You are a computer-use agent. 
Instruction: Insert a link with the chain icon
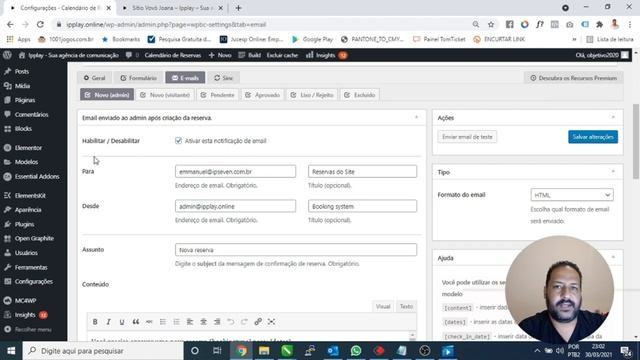tap(258, 322)
